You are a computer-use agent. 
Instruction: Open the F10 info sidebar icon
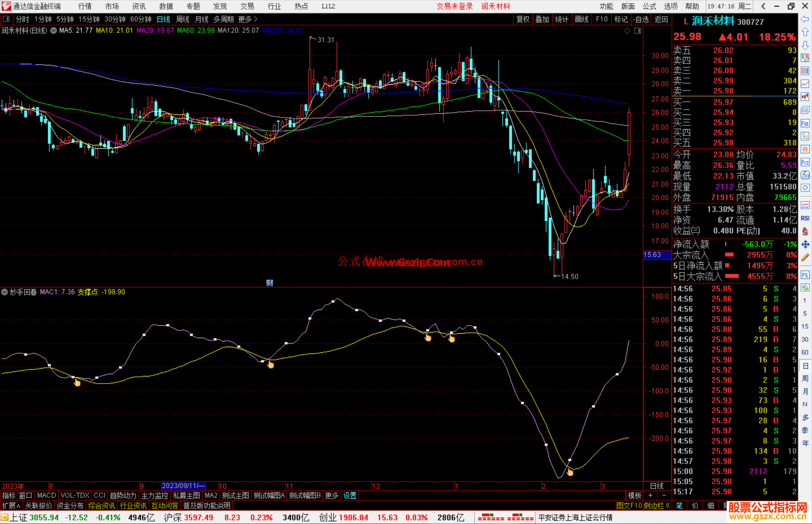click(x=805, y=123)
